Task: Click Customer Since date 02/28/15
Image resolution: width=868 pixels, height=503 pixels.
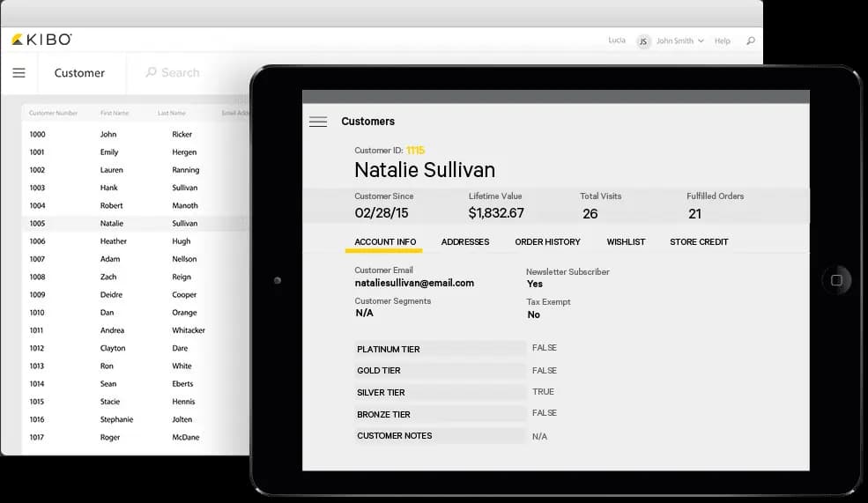Action: [x=382, y=213]
